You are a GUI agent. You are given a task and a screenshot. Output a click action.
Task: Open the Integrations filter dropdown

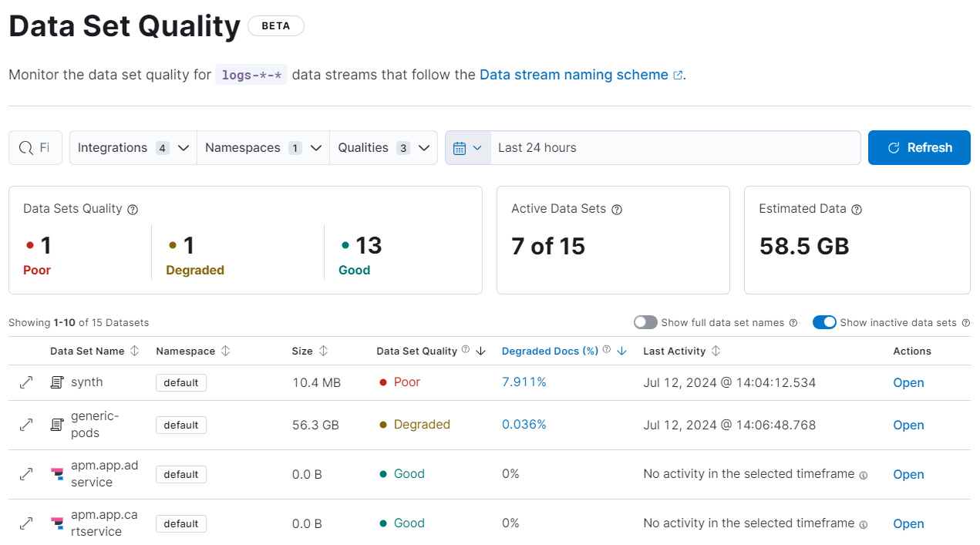coord(133,147)
